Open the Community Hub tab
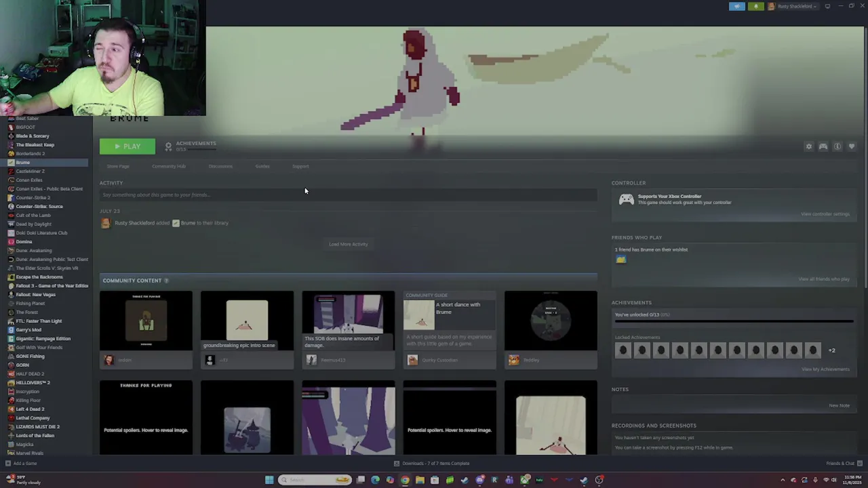 (x=168, y=166)
